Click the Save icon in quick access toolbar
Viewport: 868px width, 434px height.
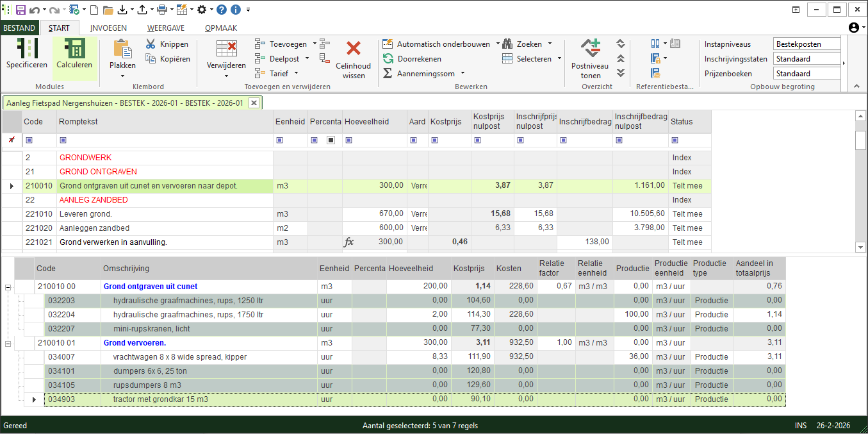click(x=20, y=10)
